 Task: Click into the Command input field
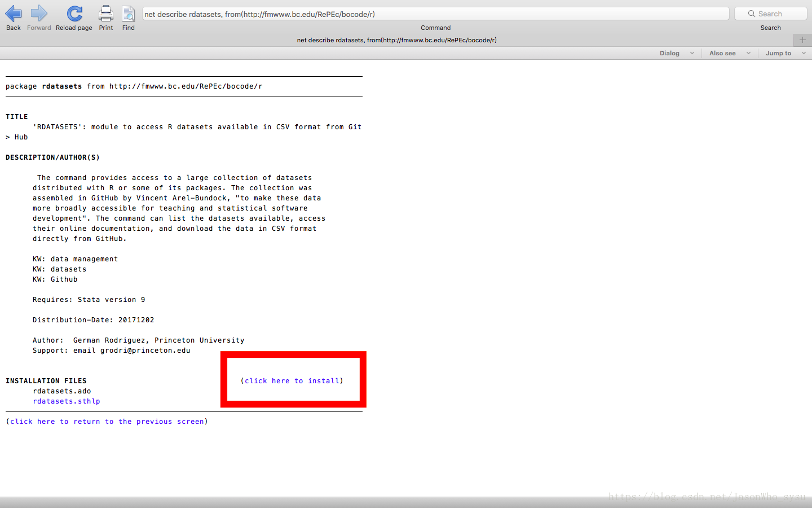[435, 14]
